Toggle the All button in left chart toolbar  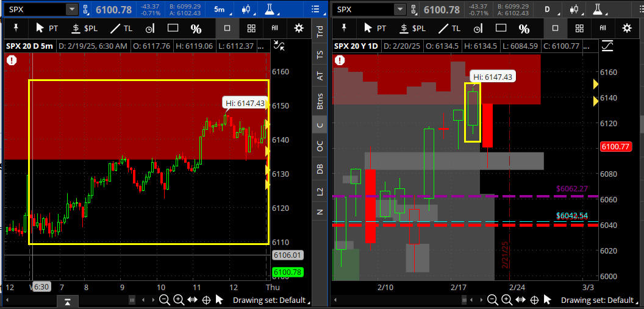275,28
